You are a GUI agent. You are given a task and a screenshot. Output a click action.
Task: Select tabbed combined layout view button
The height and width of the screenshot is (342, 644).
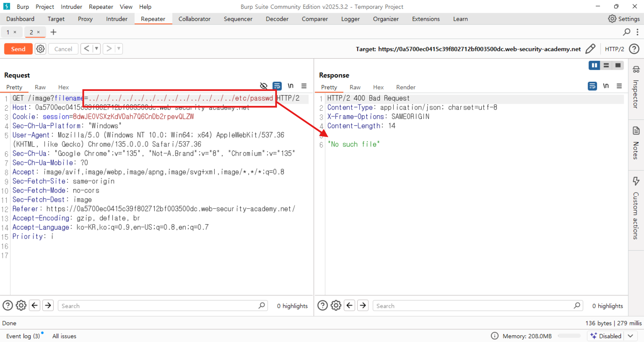point(618,65)
